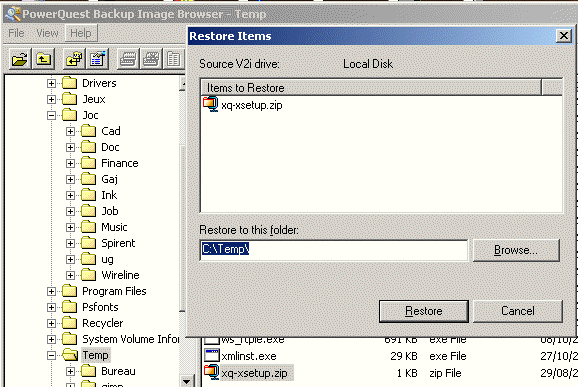Select the Doc folder in tree
The image size is (578, 387).
click(x=110, y=147)
